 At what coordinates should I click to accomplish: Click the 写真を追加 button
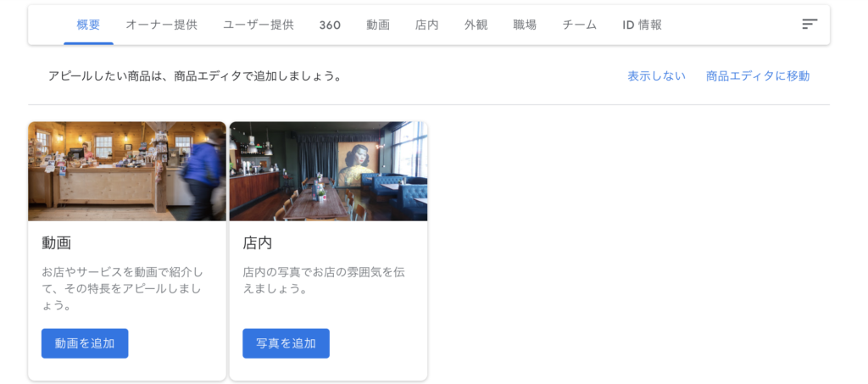pos(286,343)
